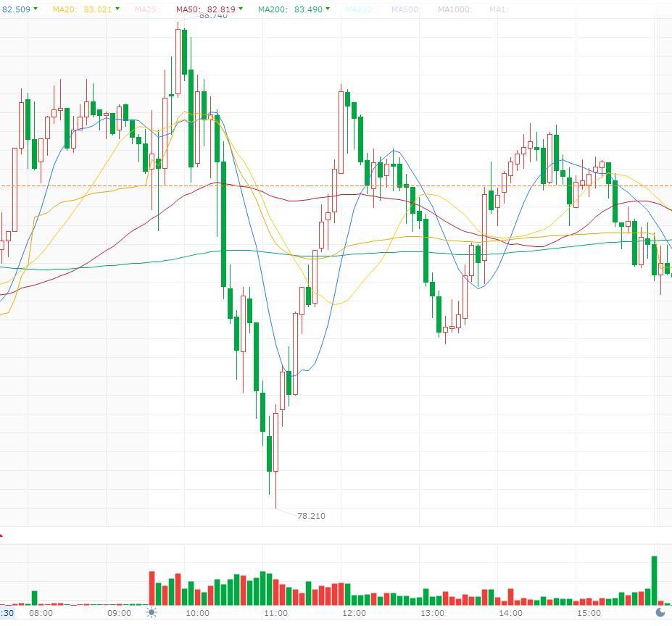Click the sun market-open icon on time axis

click(152, 612)
